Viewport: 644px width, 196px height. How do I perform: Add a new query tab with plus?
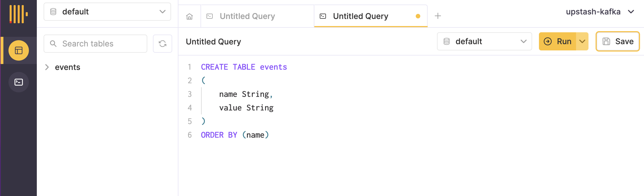438,16
